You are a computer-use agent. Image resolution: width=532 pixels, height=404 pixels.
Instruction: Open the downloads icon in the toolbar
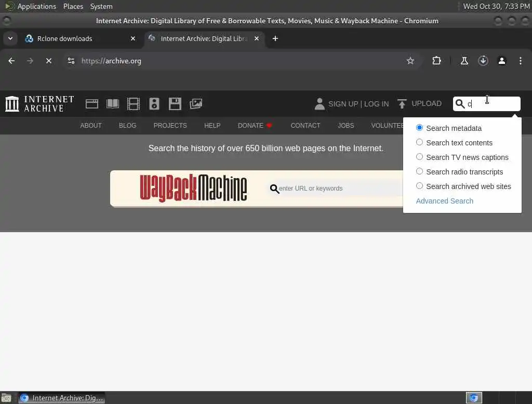483,61
